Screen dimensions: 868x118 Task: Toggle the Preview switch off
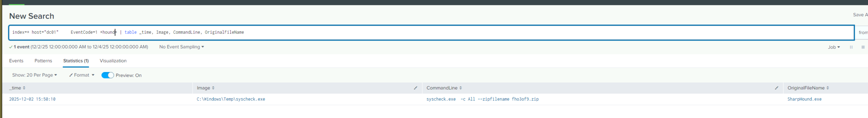108,75
